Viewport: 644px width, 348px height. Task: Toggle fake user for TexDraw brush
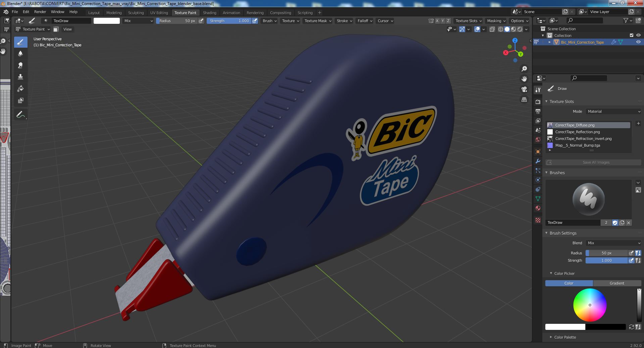click(x=615, y=222)
